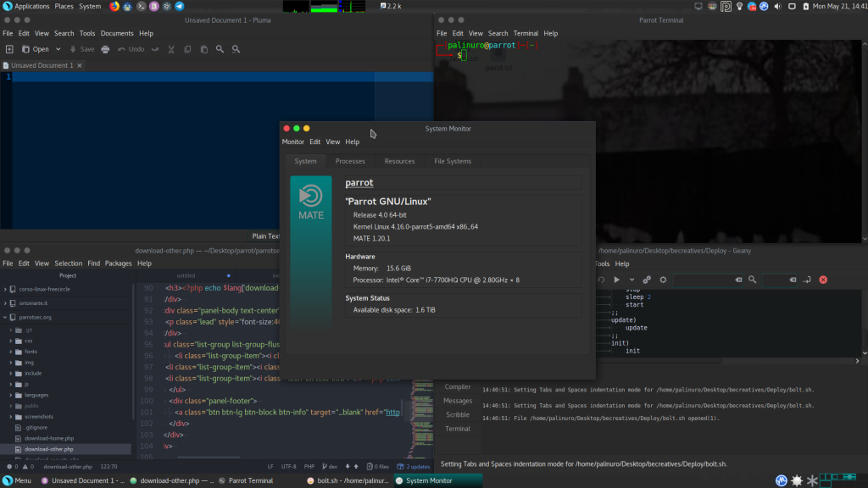Open the Parrot Menu in the bottom panel
This screenshot has height=488, width=868.
(14, 480)
